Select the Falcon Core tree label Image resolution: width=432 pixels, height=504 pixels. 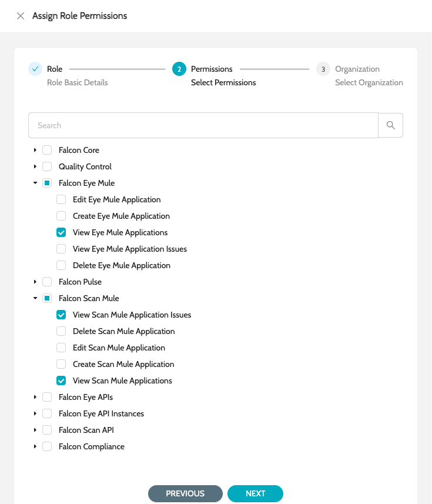point(79,150)
